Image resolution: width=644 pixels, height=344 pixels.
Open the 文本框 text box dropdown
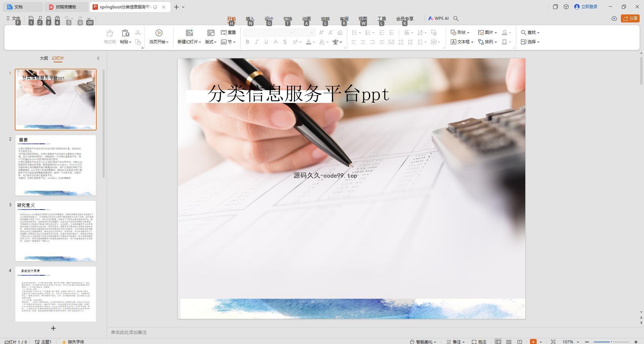pos(462,42)
